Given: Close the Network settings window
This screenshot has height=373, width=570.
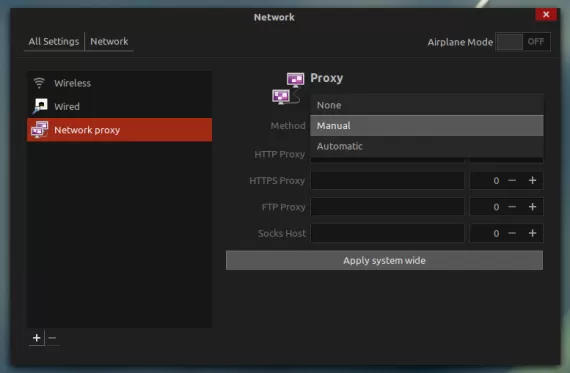Looking at the screenshot, I should click(546, 14).
